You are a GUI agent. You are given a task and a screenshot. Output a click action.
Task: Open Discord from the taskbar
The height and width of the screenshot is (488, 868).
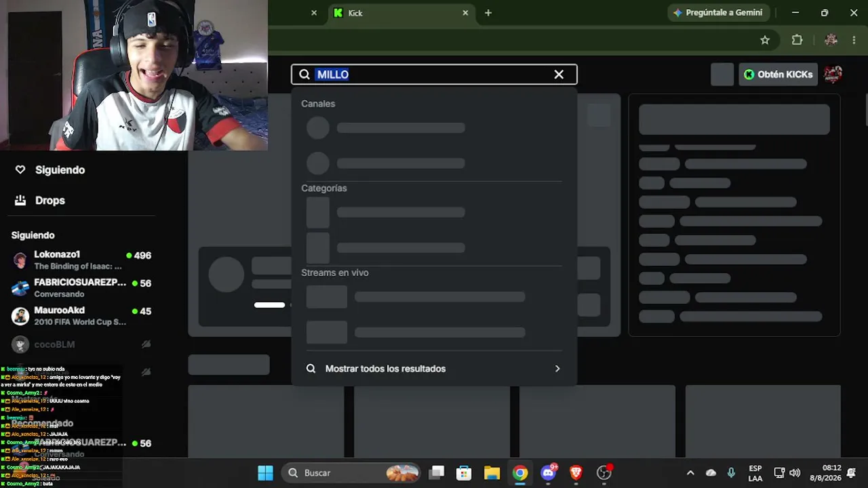pyautogui.click(x=548, y=473)
